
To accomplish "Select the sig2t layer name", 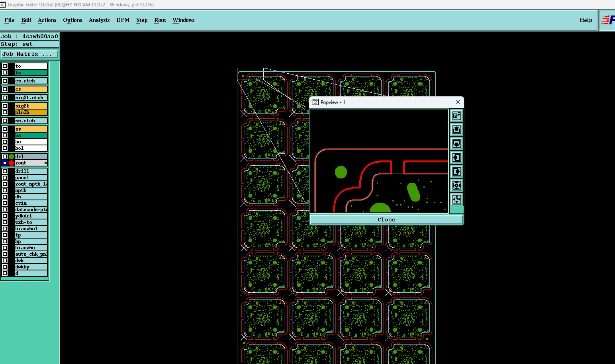I will point(31,106).
